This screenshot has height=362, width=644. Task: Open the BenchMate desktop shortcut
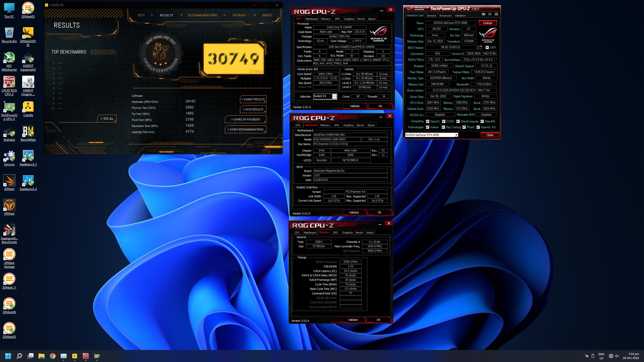pos(28,133)
